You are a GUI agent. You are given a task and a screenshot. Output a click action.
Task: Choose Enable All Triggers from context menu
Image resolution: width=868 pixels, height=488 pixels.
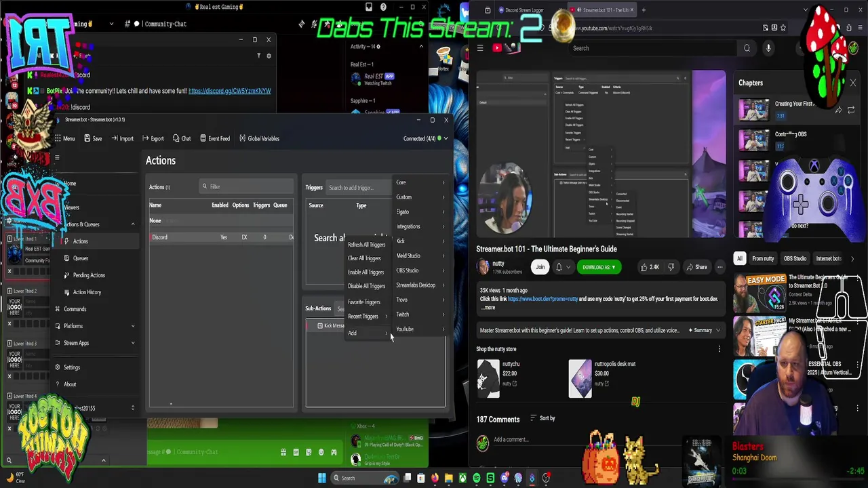click(366, 272)
